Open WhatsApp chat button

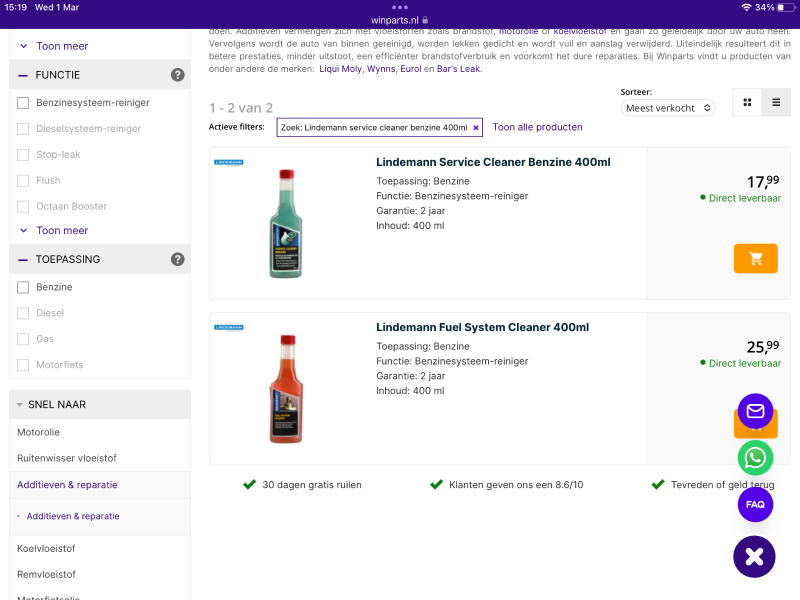755,458
